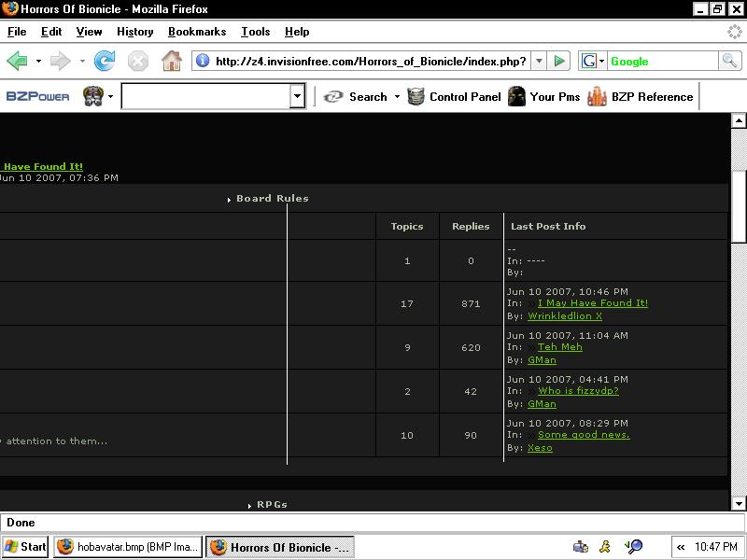Open BZP Reference from the toolbar
The width and height of the screenshot is (747, 560).
tap(641, 97)
